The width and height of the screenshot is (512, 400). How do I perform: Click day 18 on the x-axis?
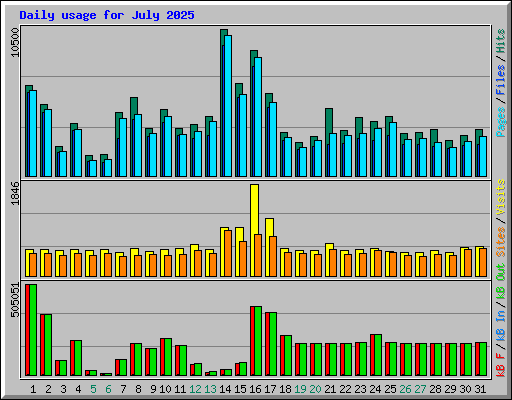pos(285,389)
